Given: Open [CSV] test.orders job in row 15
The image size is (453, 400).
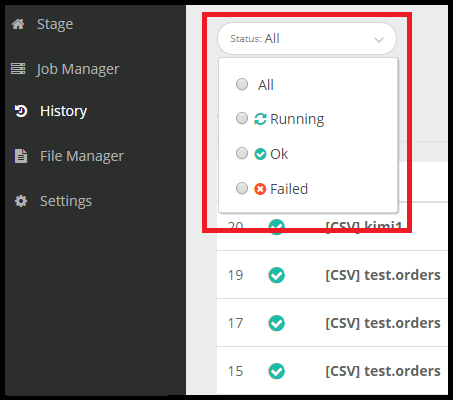Looking at the screenshot, I should point(383,371).
